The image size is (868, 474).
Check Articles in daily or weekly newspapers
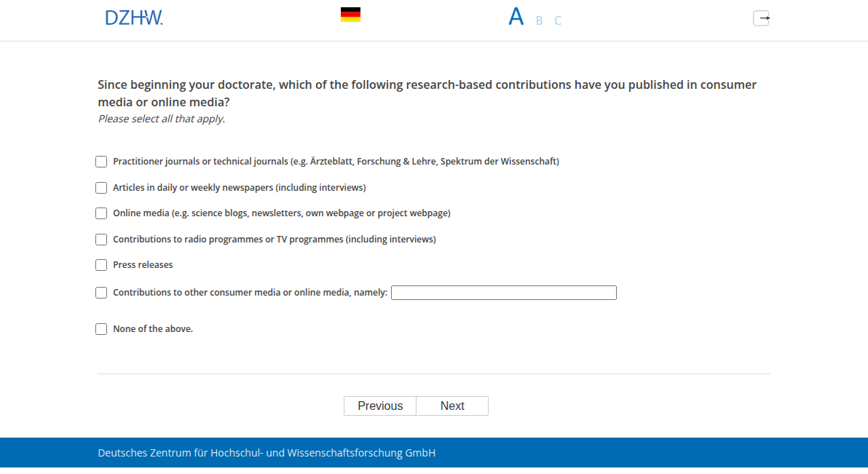coord(101,188)
